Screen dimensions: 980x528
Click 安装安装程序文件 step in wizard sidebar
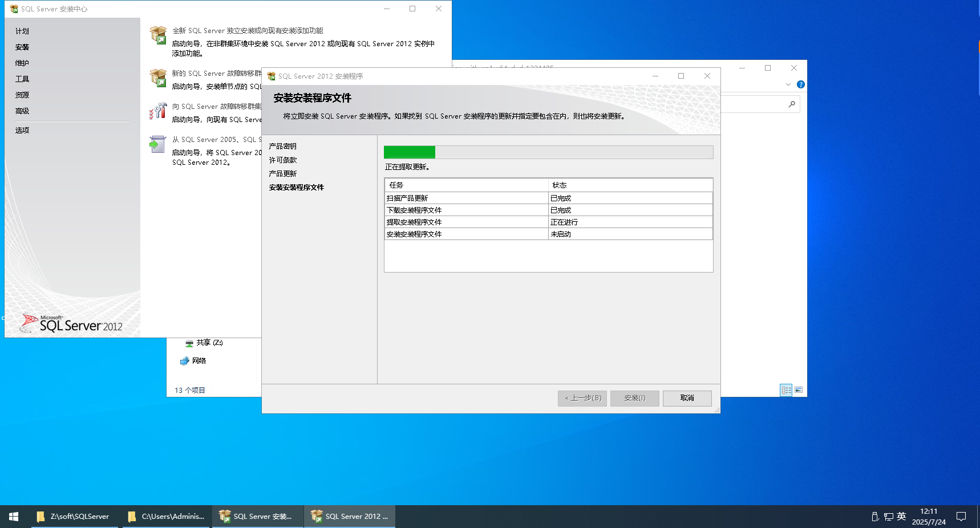coord(297,188)
